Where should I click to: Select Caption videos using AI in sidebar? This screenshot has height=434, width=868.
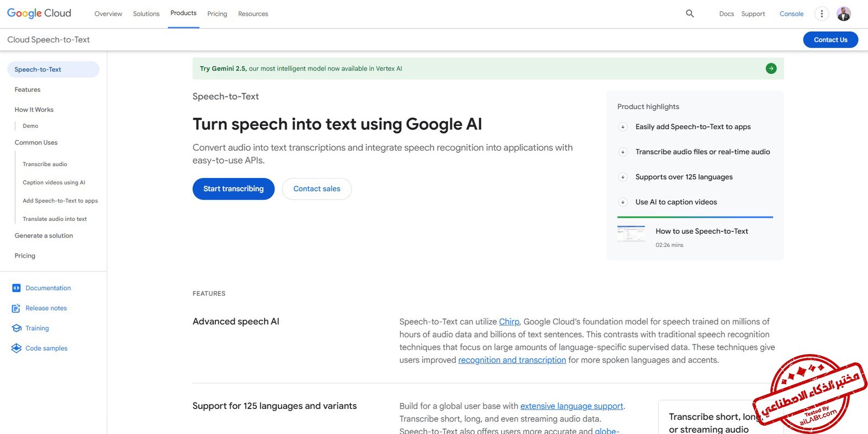tap(54, 183)
